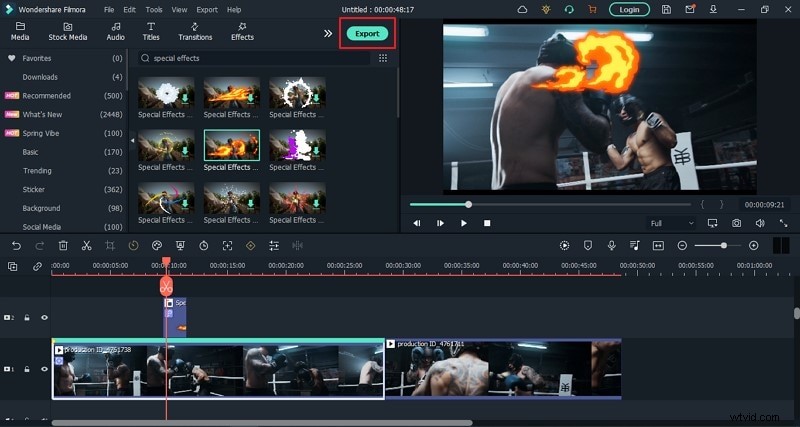The image size is (800, 427).
Task: Click the timeline zoom slider handle
Action: coord(723,246)
